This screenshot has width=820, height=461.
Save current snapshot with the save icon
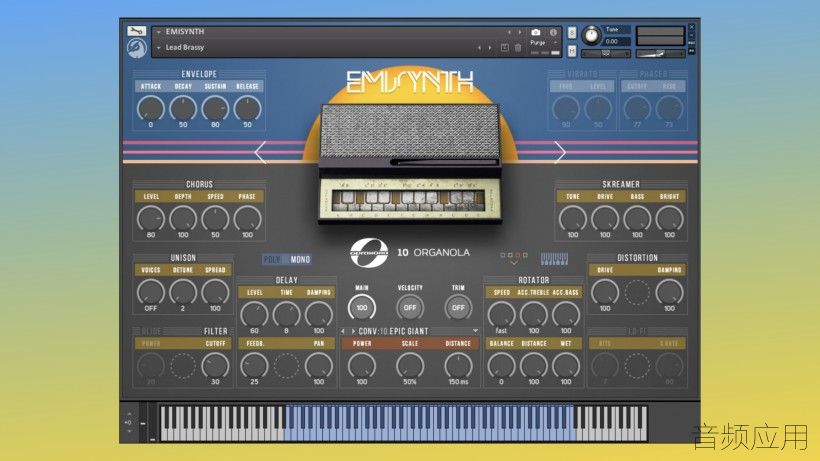[505, 48]
